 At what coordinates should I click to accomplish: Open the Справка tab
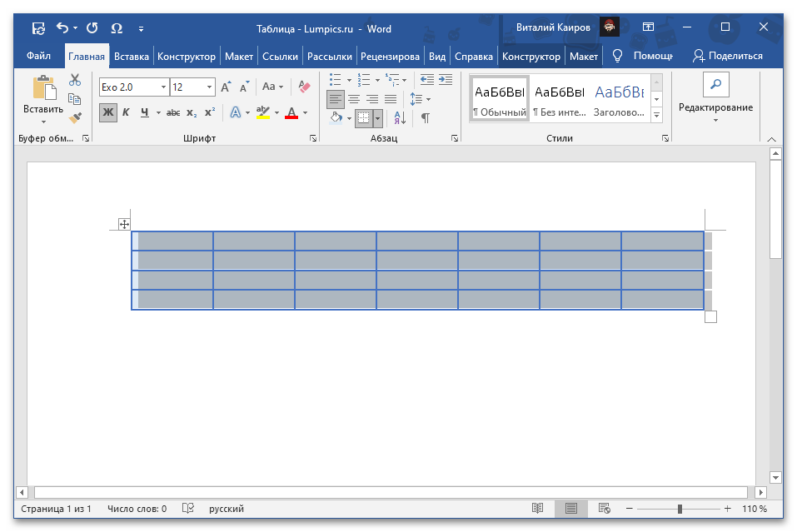pyautogui.click(x=474, y=57)
